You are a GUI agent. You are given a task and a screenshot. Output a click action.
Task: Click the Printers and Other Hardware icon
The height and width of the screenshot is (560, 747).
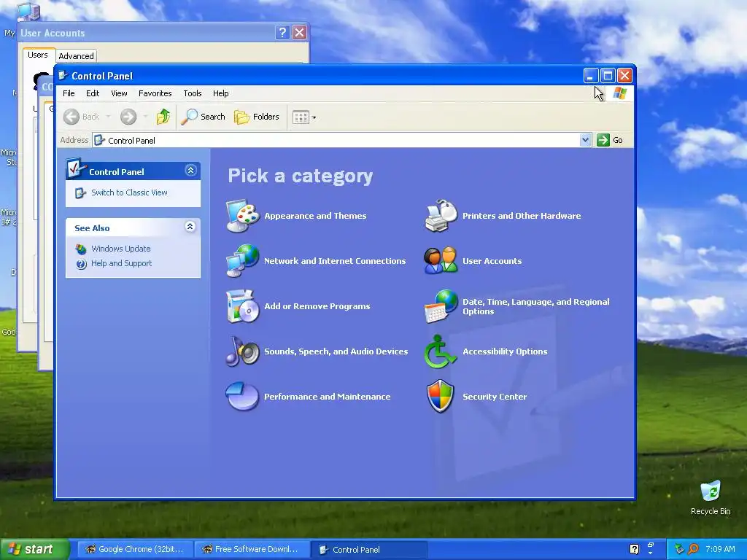tap(441, 216)
